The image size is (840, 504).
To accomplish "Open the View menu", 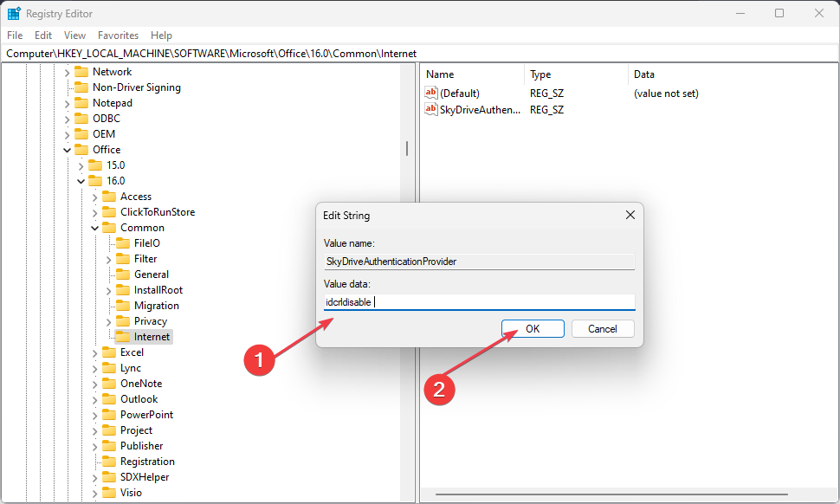I will 75,36.
